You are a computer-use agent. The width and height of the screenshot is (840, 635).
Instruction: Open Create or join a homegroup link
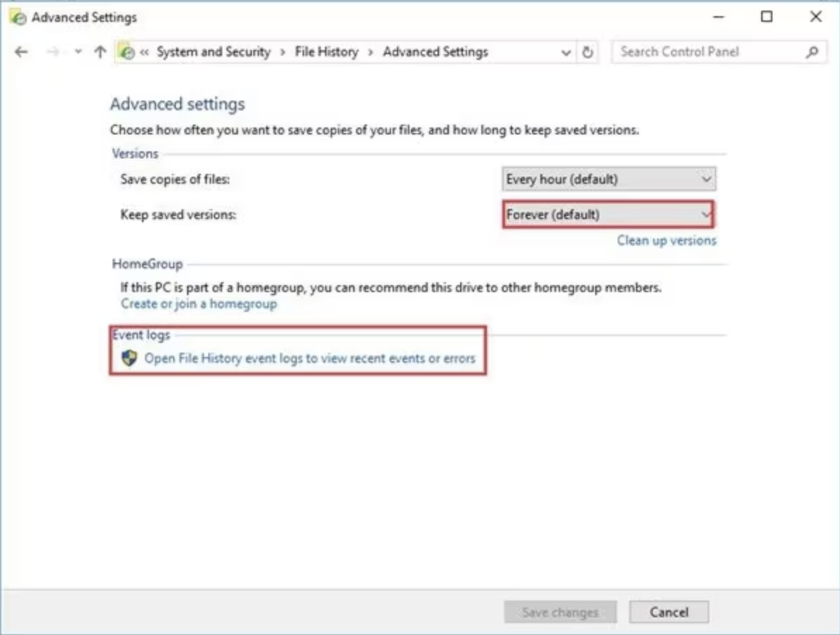click(199, 304)
